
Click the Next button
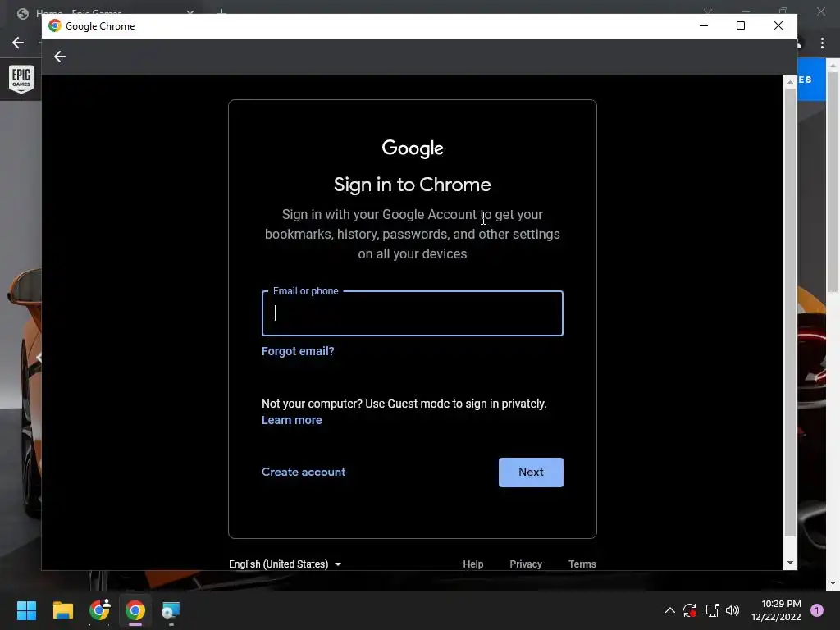[531, 472]
